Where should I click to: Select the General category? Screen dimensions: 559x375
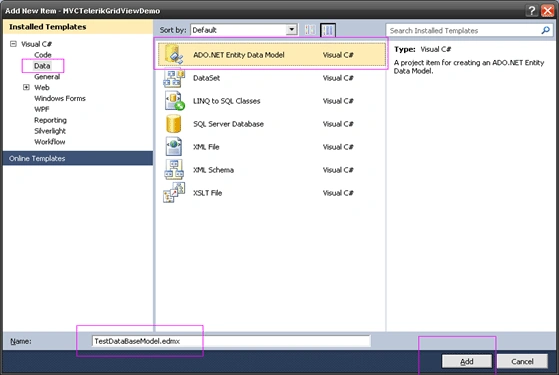(x=47, y=77)
